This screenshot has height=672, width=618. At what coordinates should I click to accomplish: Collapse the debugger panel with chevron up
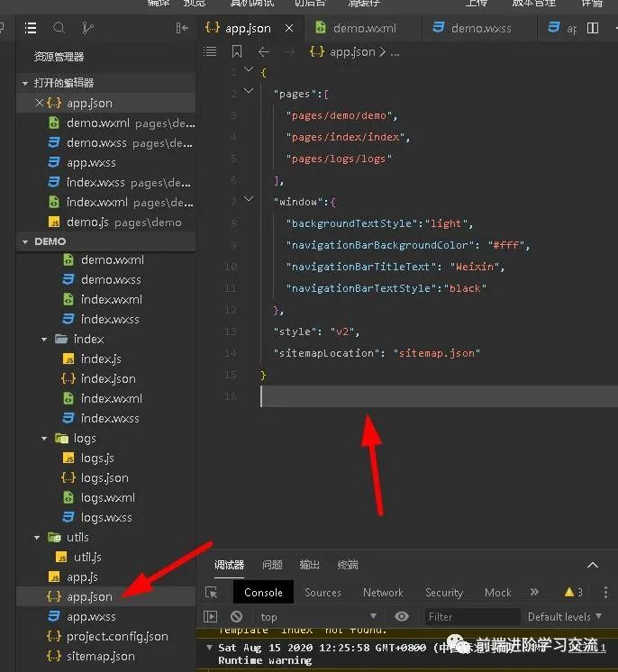click(593, 565)
